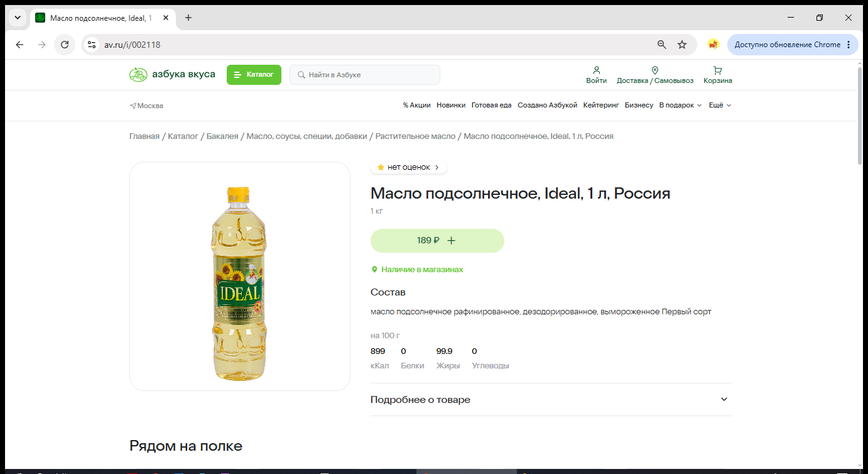Check Наличие в магазинах availability
Viewport: 868px width, 474px height.
tap(417, 270)
